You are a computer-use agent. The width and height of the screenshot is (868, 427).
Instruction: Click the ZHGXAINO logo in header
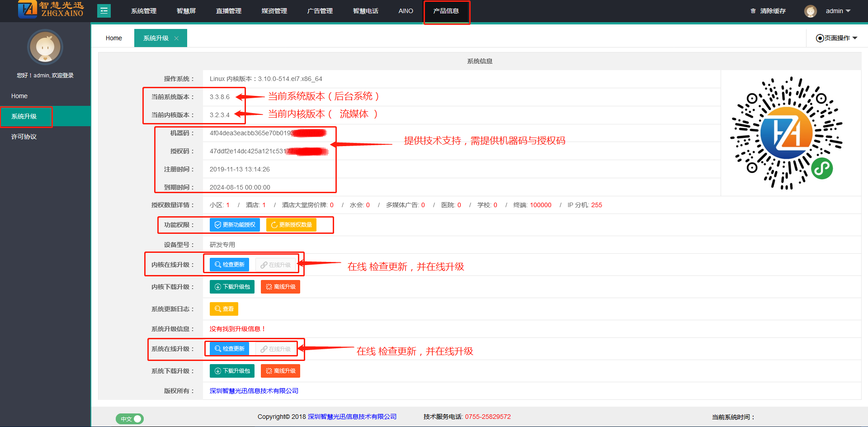51,10
